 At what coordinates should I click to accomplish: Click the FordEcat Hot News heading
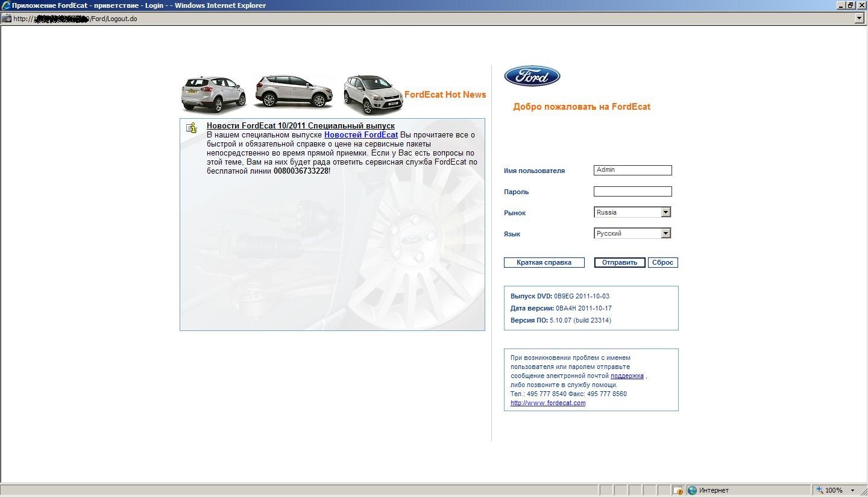tap(445, 95)
